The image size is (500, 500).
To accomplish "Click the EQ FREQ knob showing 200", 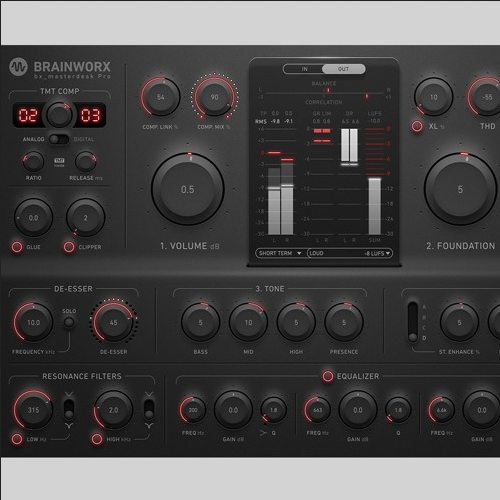I will coord(193,410).
